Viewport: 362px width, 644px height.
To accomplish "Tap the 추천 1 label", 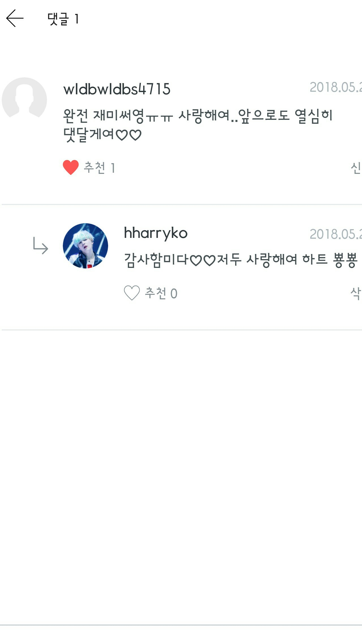I will click(x=99, y=168).
